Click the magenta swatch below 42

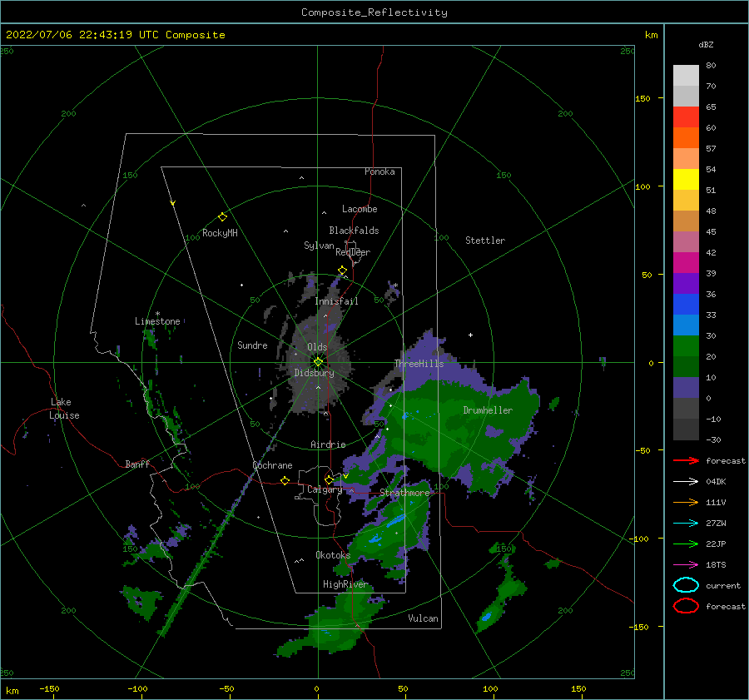click(x=686, y=263)
